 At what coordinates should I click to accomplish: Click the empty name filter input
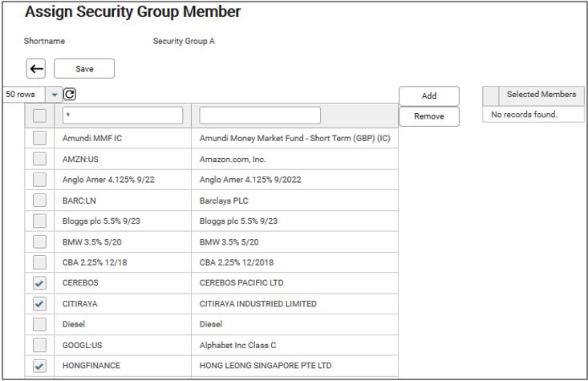coord(259,116)
